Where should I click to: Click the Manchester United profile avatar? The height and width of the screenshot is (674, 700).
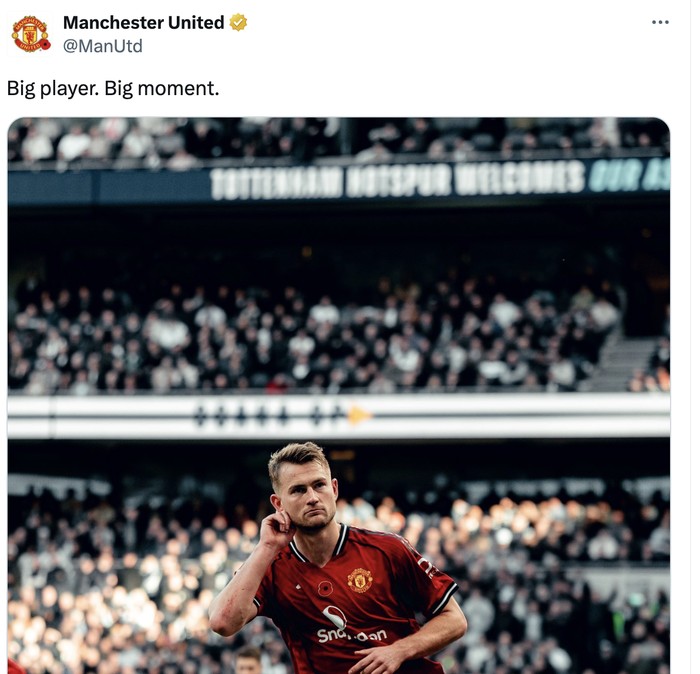(x=30, y=33)
